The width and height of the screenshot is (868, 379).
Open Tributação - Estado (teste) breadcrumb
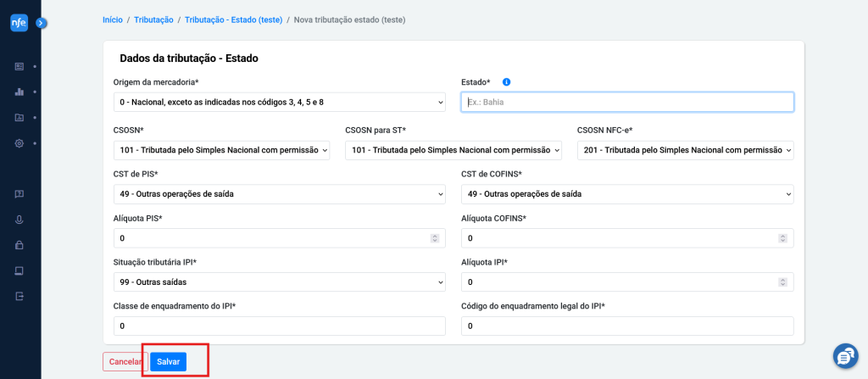(x=234, y=20)
